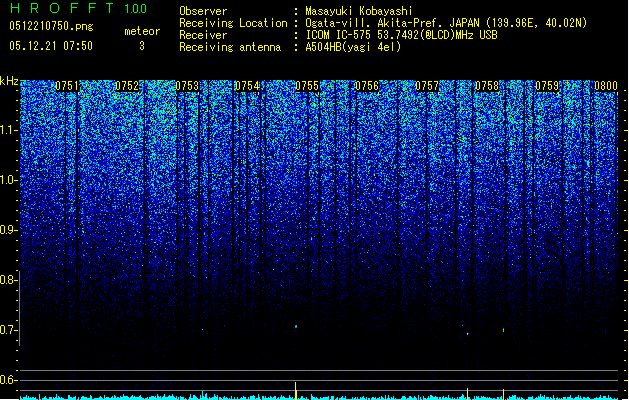Click the 0.8 kHz axis label
Image resolution: width=629 pixels, height=400 pixels.
[x=8, y=280]
